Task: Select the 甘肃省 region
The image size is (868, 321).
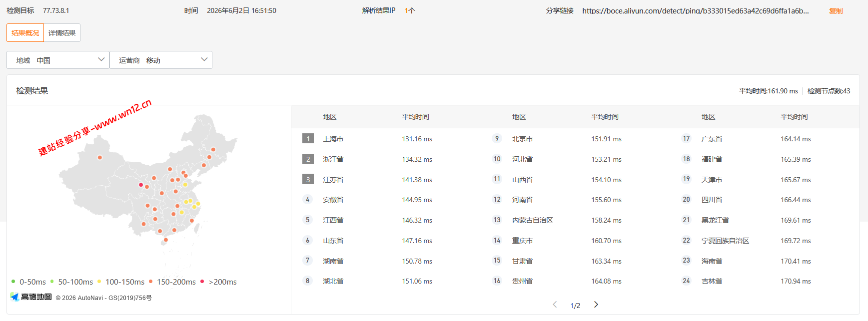Action: [522, 261]
